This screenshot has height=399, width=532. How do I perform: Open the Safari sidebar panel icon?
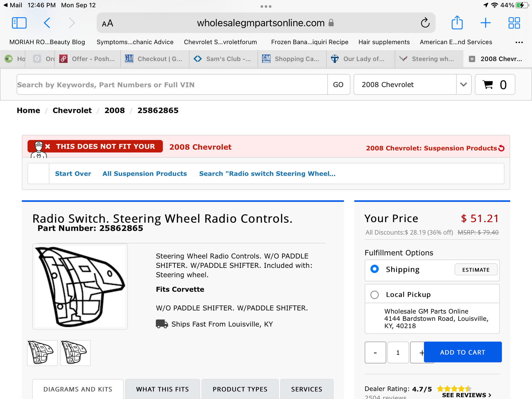pyautogui.click(x=19, y=23)
